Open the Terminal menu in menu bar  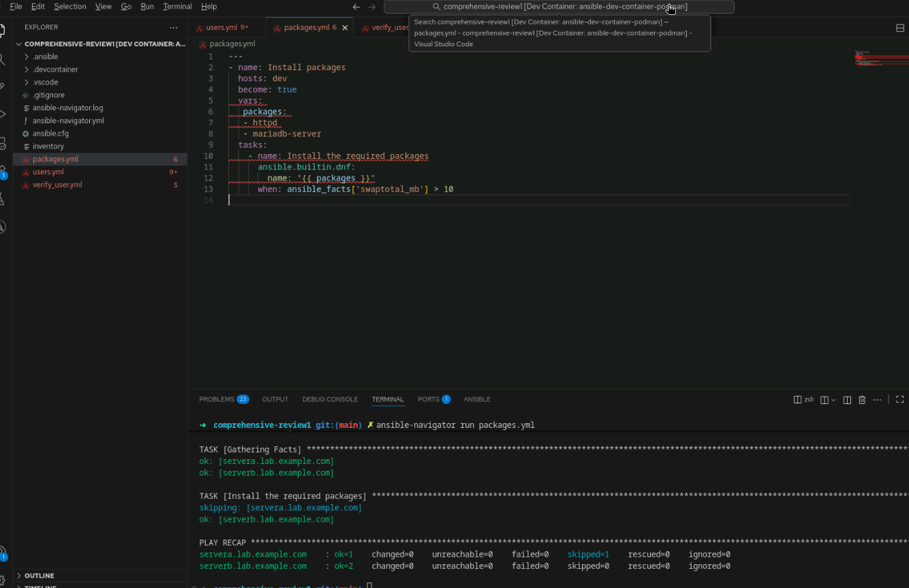(177, 7)
